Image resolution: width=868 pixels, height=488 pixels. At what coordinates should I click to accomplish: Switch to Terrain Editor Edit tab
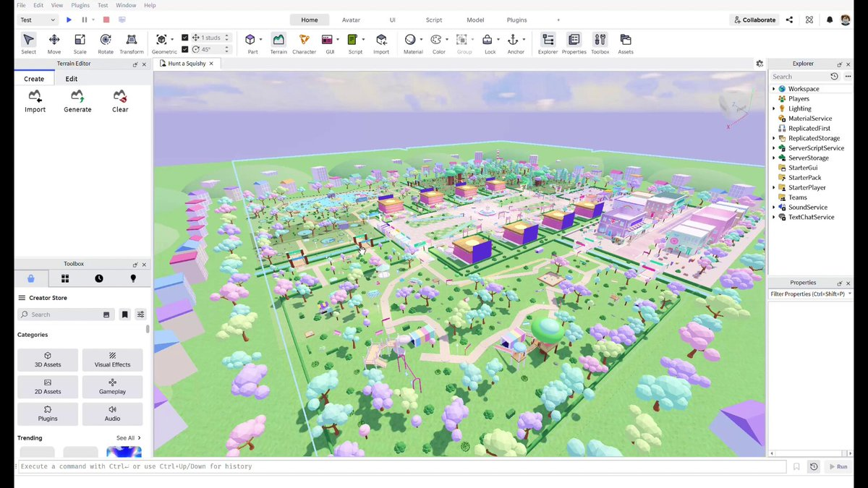pyautogui.click(x=72, y=79)
